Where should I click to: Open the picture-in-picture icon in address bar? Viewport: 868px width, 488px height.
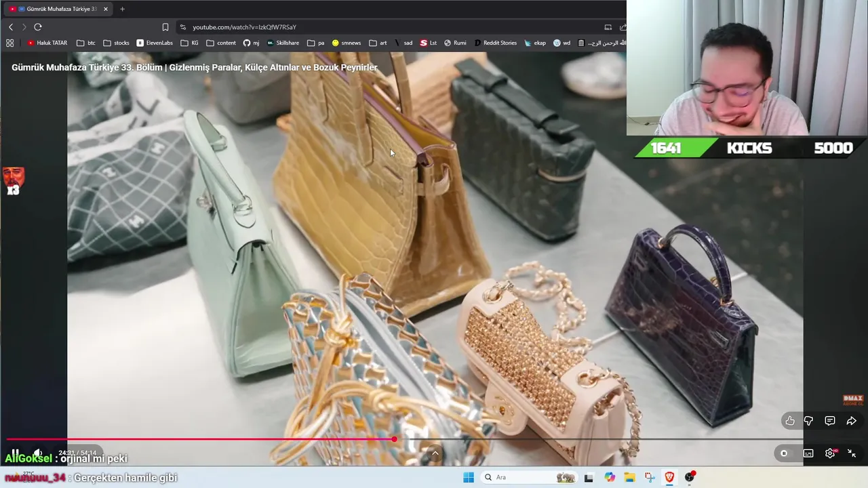pos(608,27)
